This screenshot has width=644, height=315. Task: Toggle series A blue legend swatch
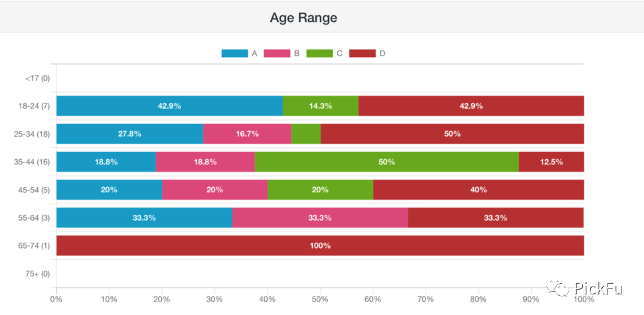pyautogui.click(x=234, y=53)
